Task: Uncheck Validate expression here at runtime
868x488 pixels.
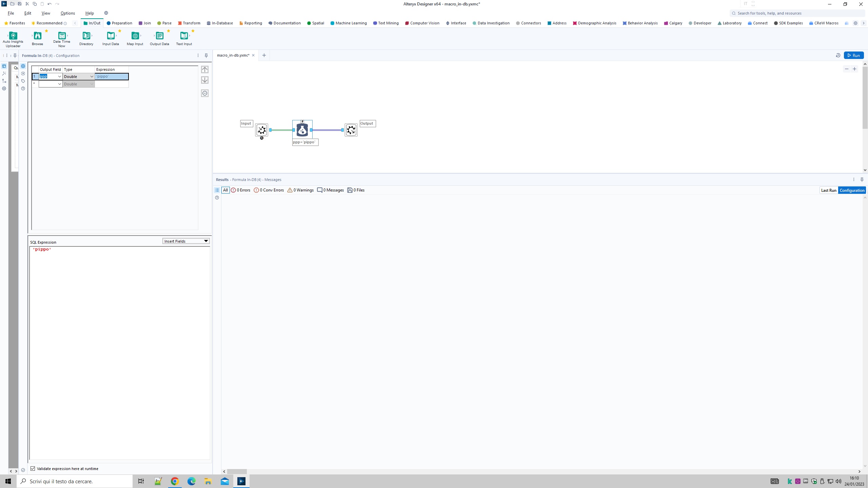Action: click(33, 468)
